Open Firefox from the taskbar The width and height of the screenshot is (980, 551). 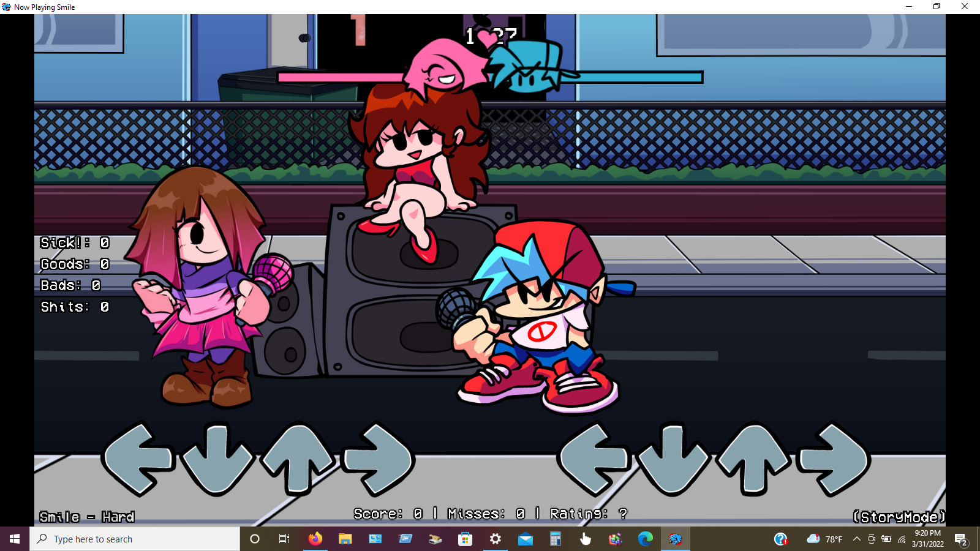315,539
